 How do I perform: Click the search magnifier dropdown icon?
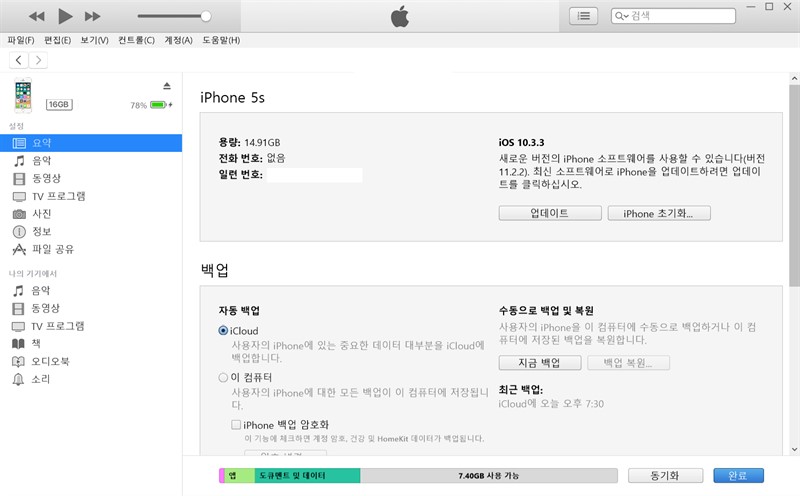(x=621, y=16)
